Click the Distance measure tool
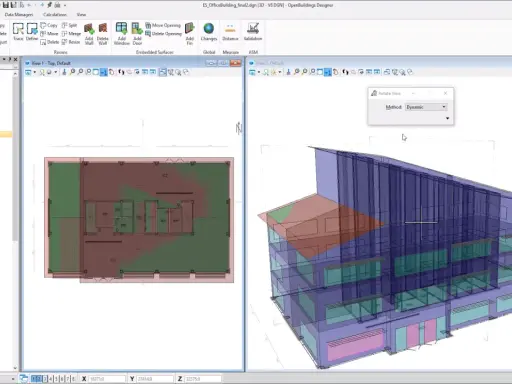This screenshot has height=384, width=512. pyautogui.click(x=230, y=32)
